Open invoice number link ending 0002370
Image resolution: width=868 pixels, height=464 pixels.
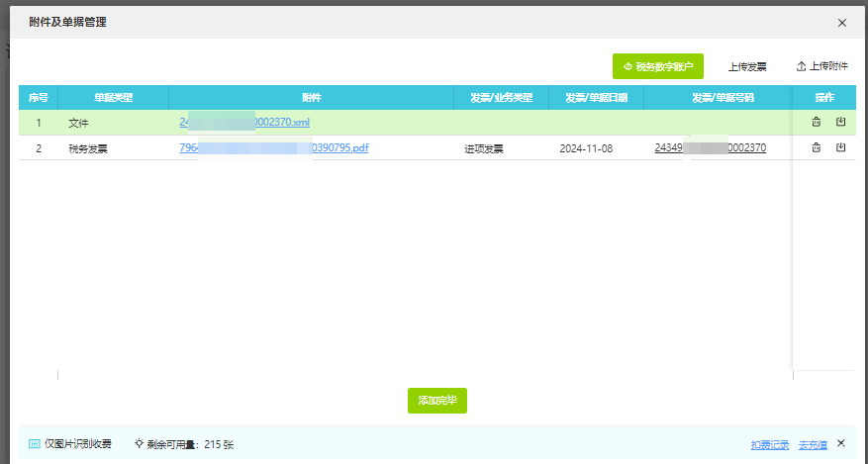tap(711, 147)
